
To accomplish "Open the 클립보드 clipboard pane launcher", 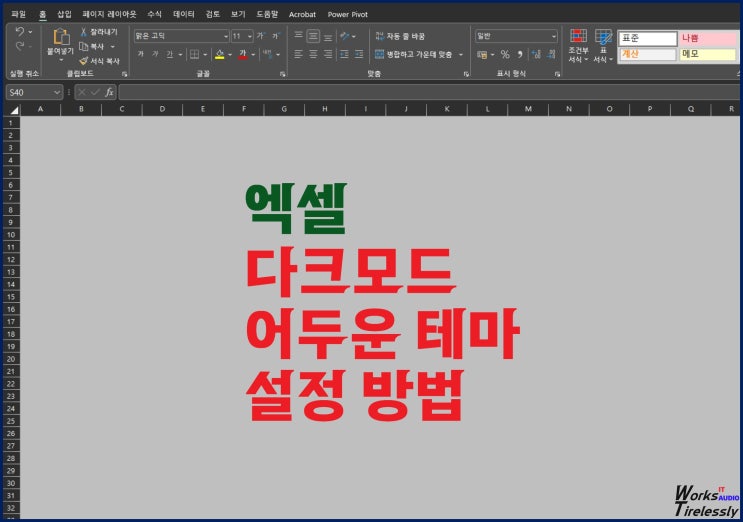I will pos(124,74).
